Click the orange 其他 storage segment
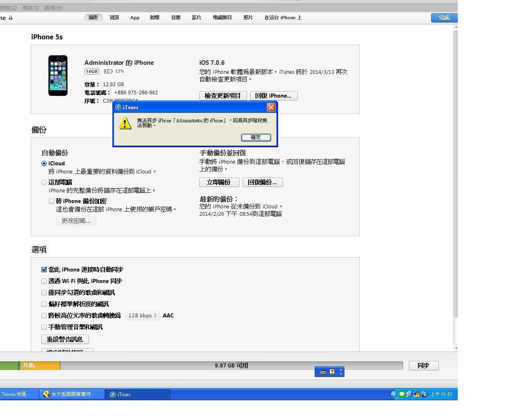This screenshot has height=420, width=525. [40, 365]
